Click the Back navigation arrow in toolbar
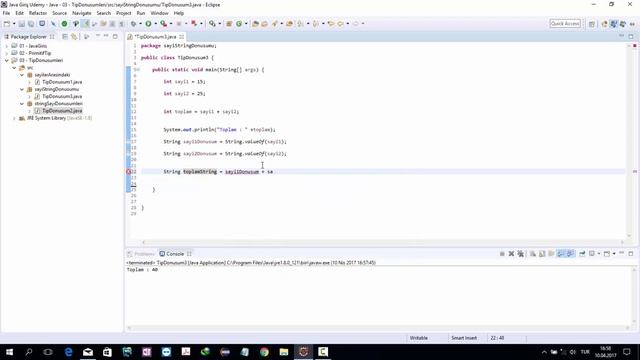The height and width of the screenshot is (360, 640). 340,24
